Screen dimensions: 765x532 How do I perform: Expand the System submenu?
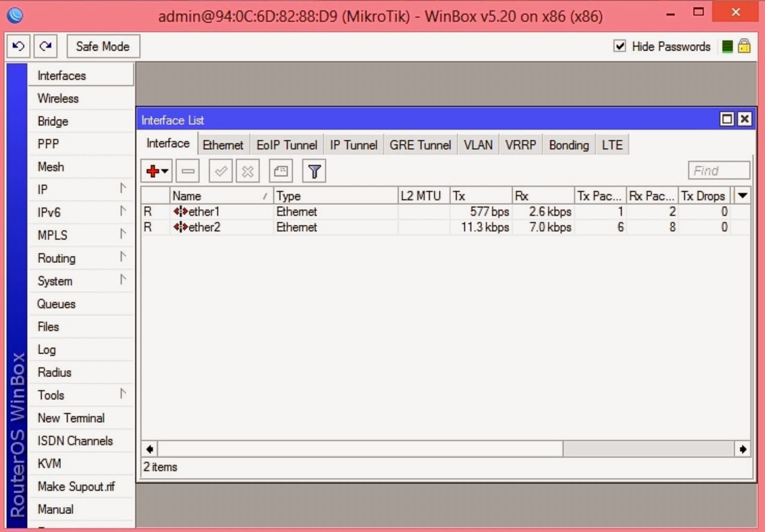pyautogui.click(x=81, y=281)
